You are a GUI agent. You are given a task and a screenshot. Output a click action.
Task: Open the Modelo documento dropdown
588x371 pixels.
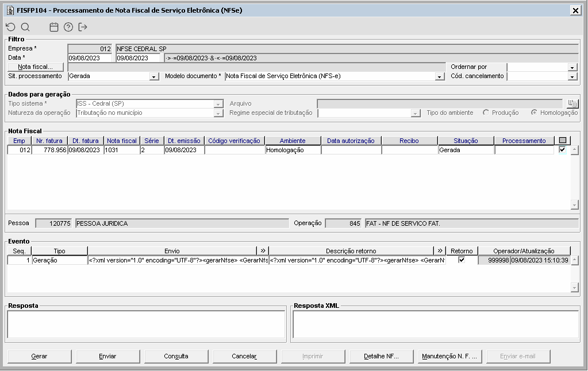pyautogui.click(x=440, y=76)
